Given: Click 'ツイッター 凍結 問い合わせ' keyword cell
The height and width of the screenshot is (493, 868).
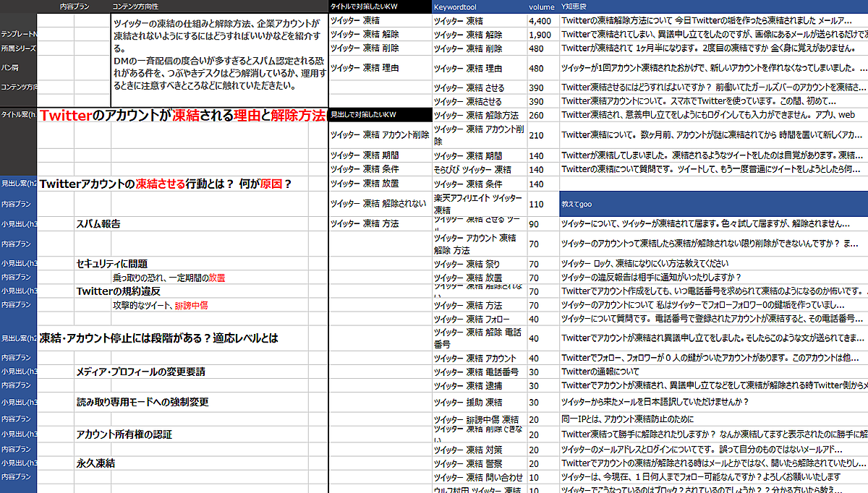Looking at the screenshot, I should pyautogui.click(x=479, y=477).
